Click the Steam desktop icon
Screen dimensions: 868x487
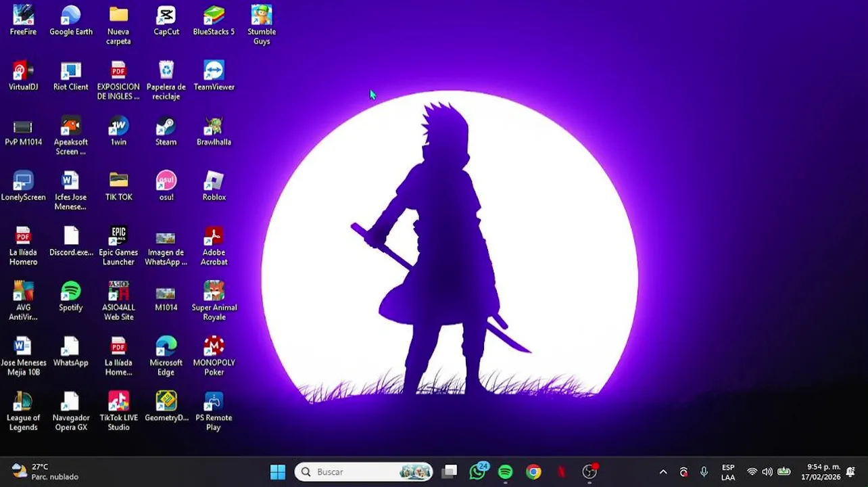(x=166, y=131)
